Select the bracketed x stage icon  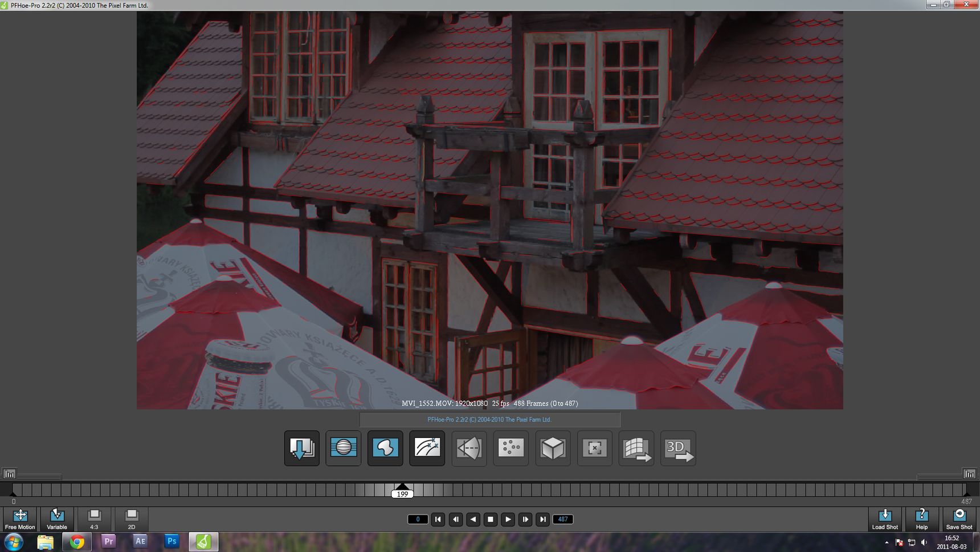coord(594,448)
